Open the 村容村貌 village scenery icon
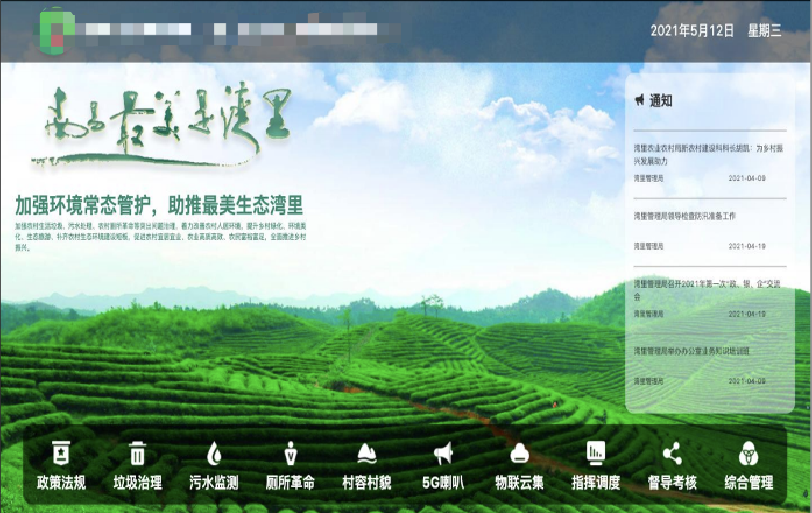Image resolution: width=812 pixels, height=513 pixels. click(x=366, y=454)
